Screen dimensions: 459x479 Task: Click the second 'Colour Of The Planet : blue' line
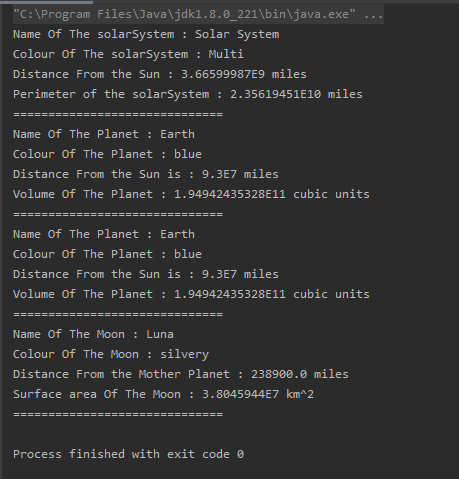(x=107, y=254)
